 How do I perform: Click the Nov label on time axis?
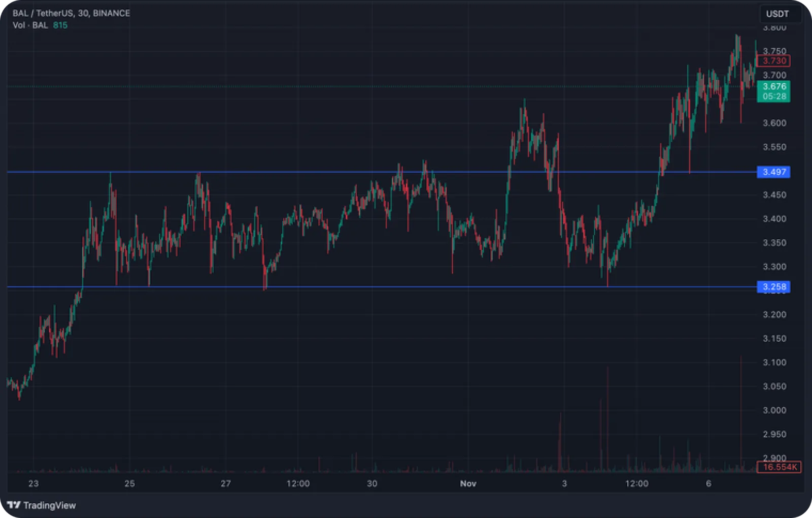(468, 483)
